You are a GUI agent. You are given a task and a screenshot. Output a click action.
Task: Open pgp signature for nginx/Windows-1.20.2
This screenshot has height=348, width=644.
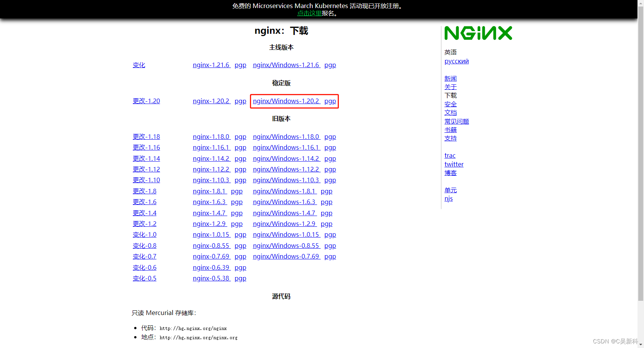click(330, 101)
